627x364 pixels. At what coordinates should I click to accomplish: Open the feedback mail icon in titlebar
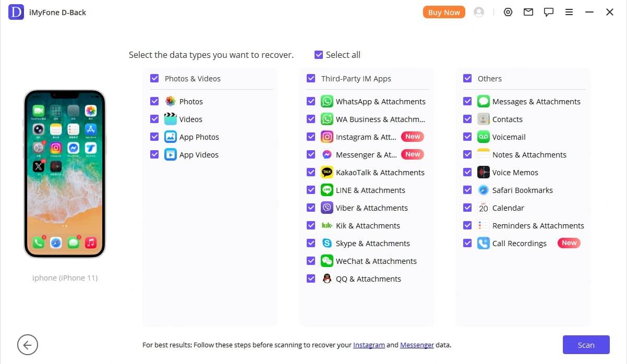click(528, 11)
